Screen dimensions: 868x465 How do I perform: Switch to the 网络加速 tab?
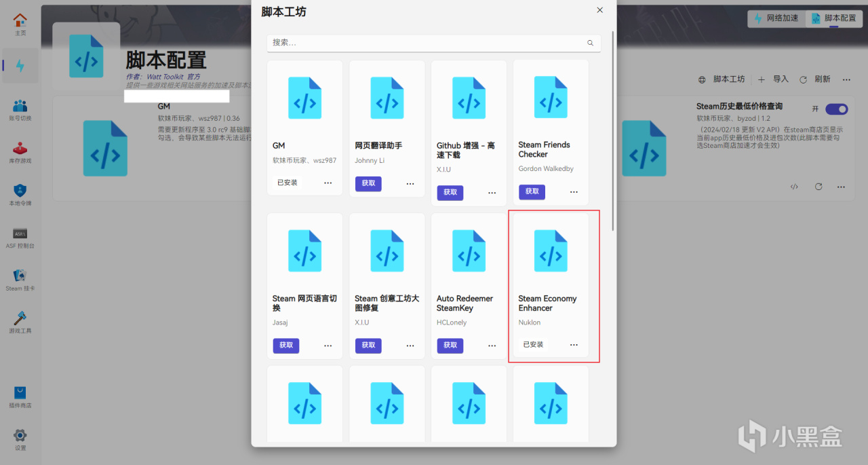tap(776, 18)
